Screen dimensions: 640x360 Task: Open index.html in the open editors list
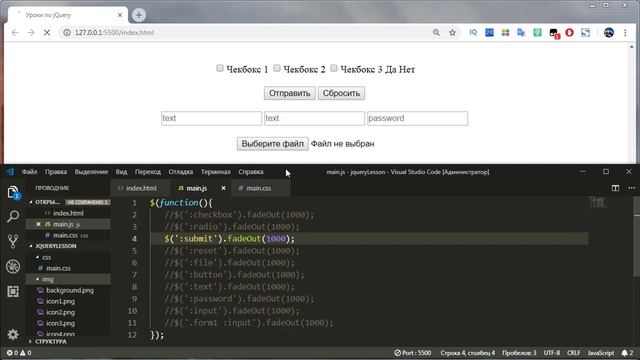coord(68,213)
